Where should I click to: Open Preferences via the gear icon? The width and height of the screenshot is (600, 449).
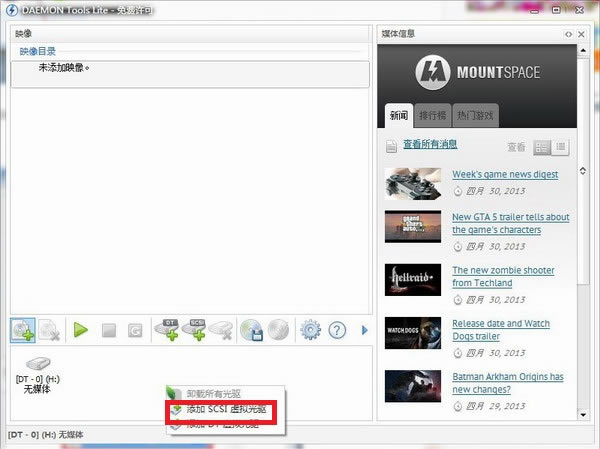tap(310, 329)
